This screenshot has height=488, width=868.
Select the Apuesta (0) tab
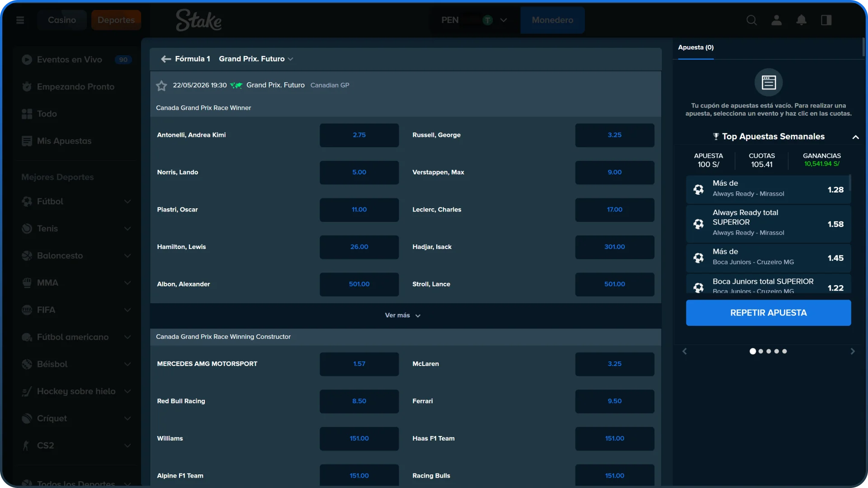pos(696,48)
